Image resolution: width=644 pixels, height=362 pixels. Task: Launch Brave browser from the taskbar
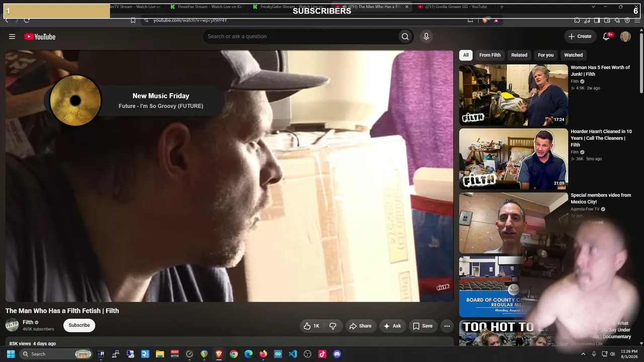(x=219, y=354)
